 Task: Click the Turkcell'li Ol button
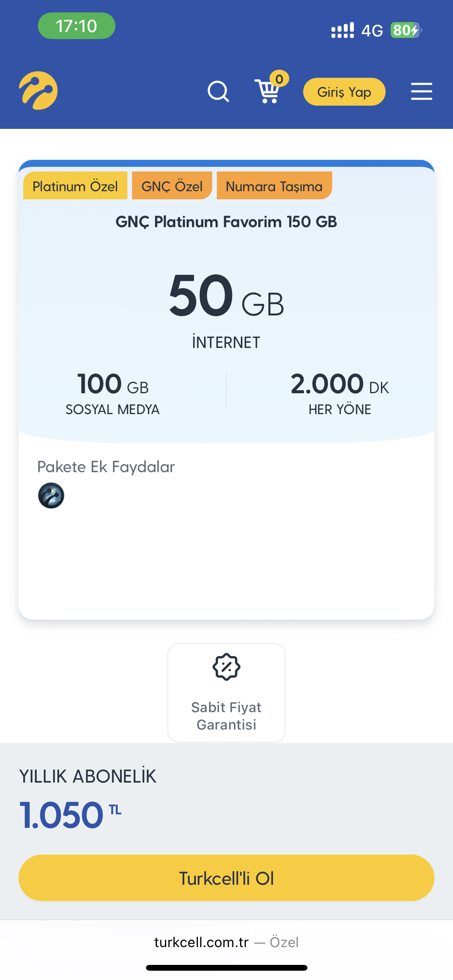coord(226,878)
